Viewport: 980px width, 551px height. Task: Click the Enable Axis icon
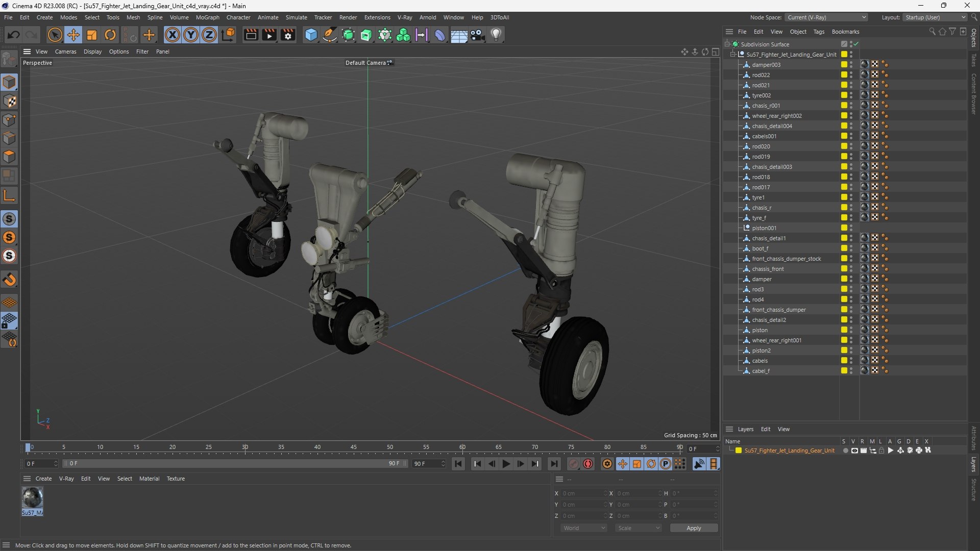coord(9,195)
